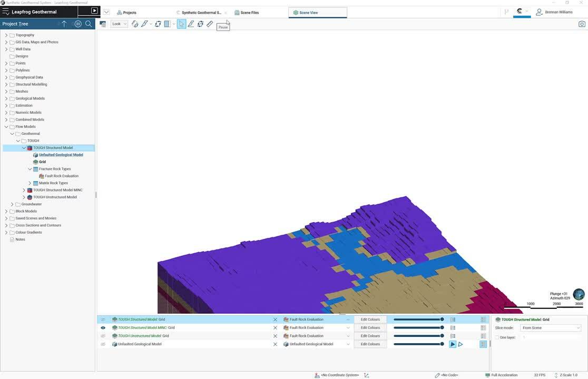588x379 pixels.
Task: Click the user profile icon for Brennan Williams
Action: (539, 12)
